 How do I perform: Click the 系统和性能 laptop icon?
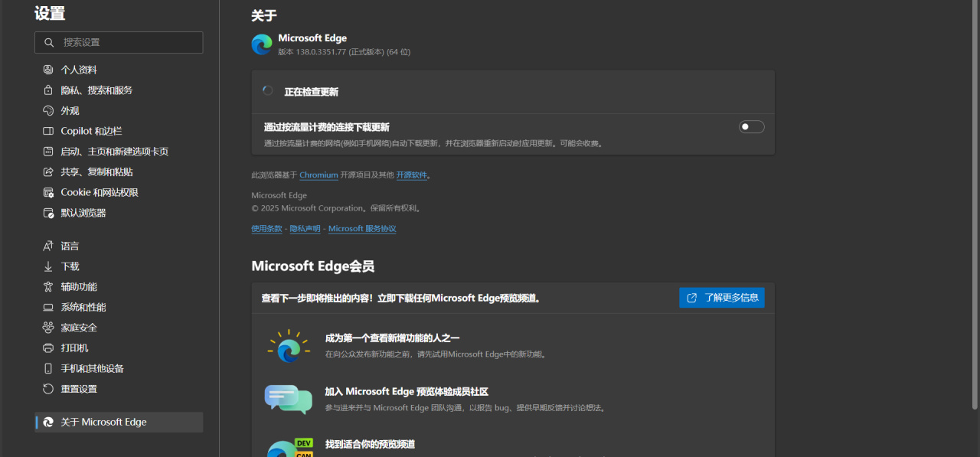[x=48, y=307]
